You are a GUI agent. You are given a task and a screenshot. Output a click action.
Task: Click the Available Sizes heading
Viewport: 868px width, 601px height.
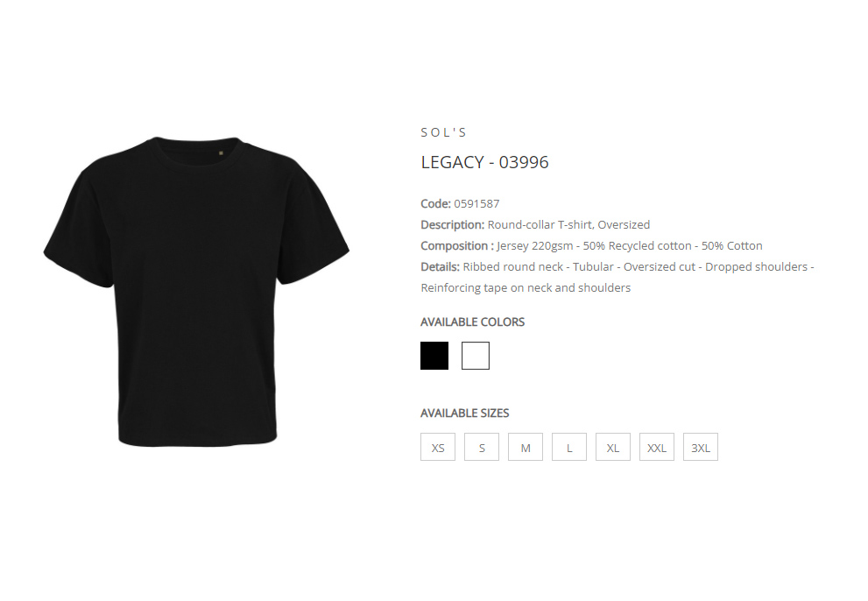[464, 414]
